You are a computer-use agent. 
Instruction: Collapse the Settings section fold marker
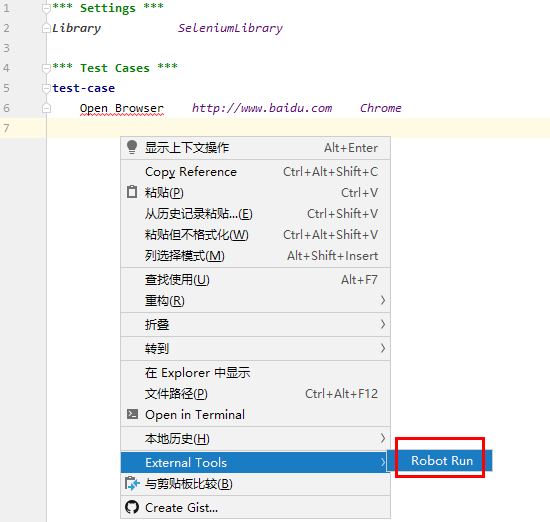pos(46,8)
